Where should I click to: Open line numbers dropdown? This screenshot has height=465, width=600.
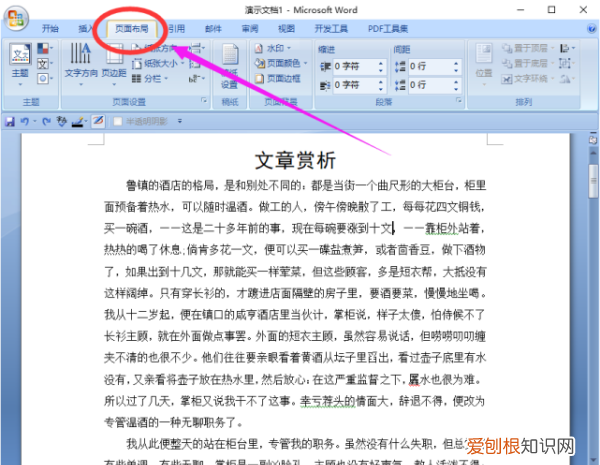(197, 63)
